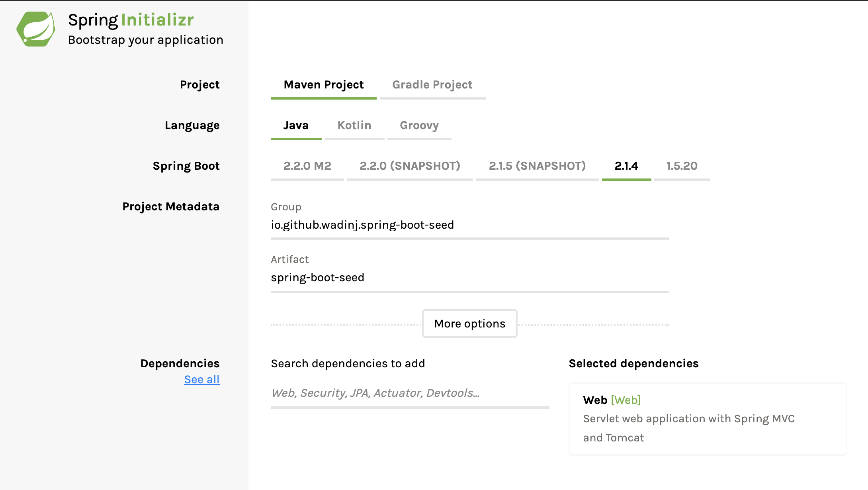Open the See all dependencies link
Viewport: 868px width, 490px height.
point(202,380)
